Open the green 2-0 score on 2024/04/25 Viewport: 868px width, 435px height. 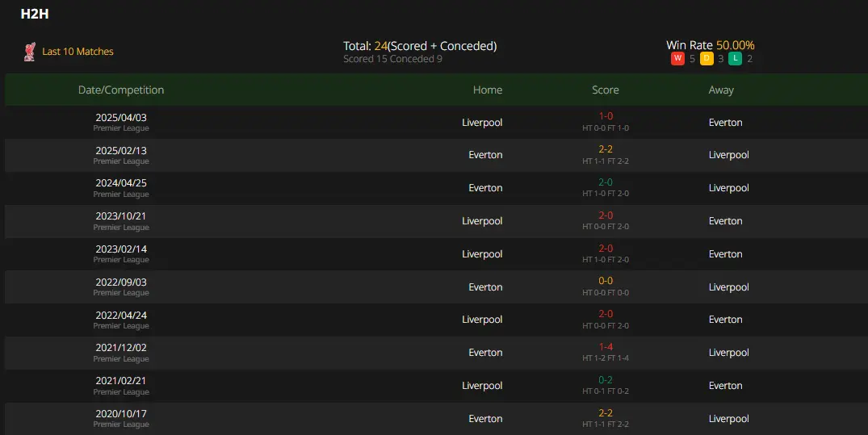pos(606,182)
